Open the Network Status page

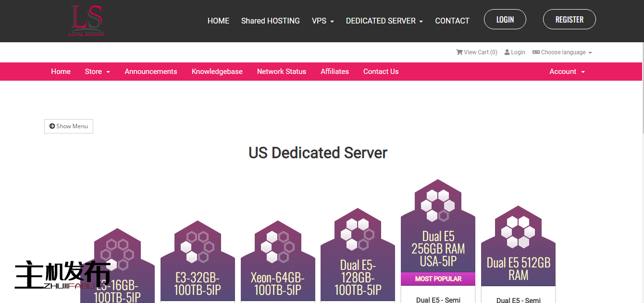click(282, 71)
